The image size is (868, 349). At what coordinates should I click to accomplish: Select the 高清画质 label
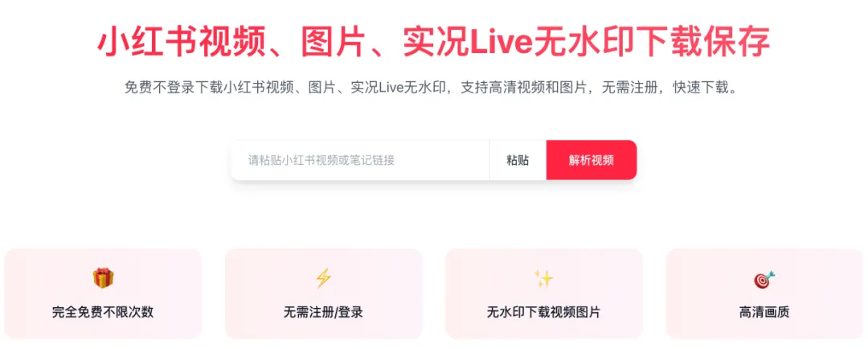click(x=764, y=313)
